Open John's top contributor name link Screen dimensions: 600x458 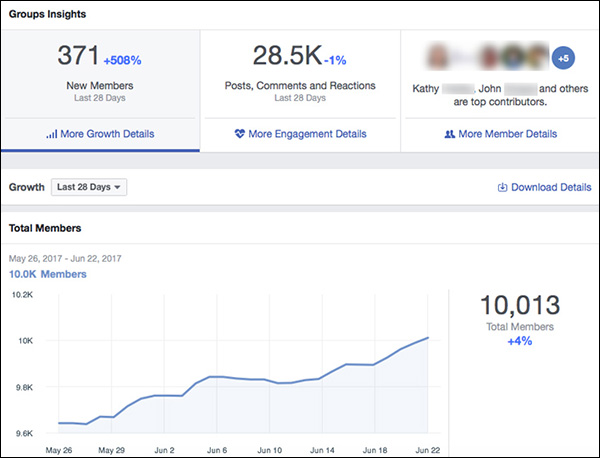[x=488, y=88]
